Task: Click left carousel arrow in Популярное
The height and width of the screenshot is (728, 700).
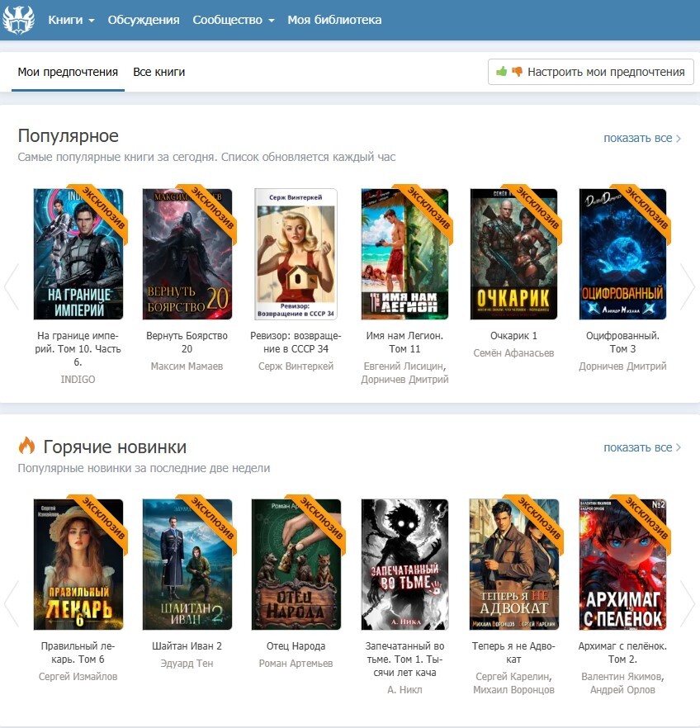Action: 12,287
